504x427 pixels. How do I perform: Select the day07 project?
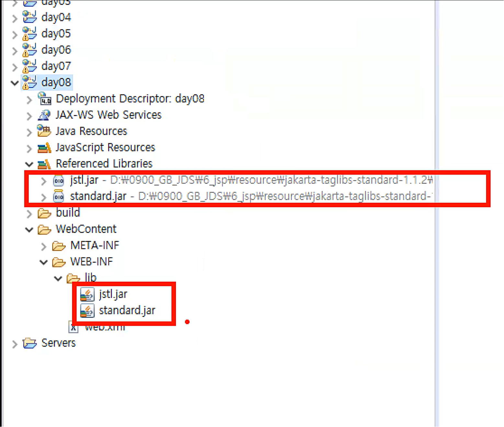pyautogui.click(x=56, y=66)
